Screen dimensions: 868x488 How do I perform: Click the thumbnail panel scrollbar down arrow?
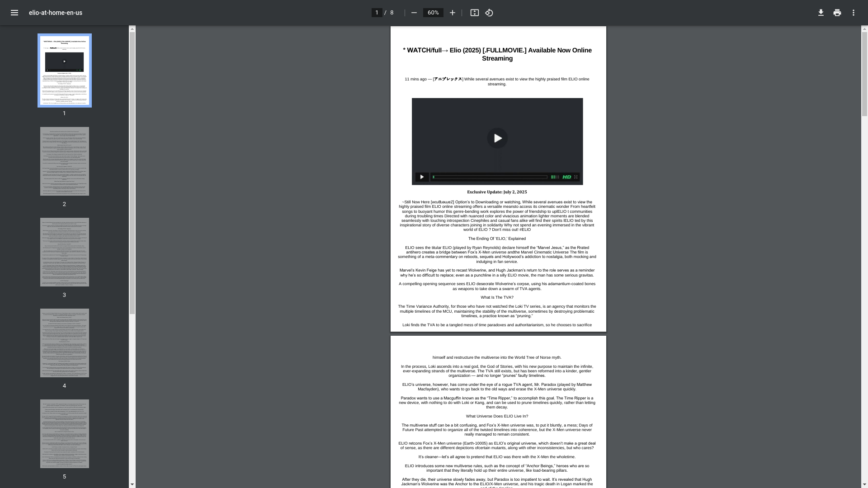coord(132,484)
